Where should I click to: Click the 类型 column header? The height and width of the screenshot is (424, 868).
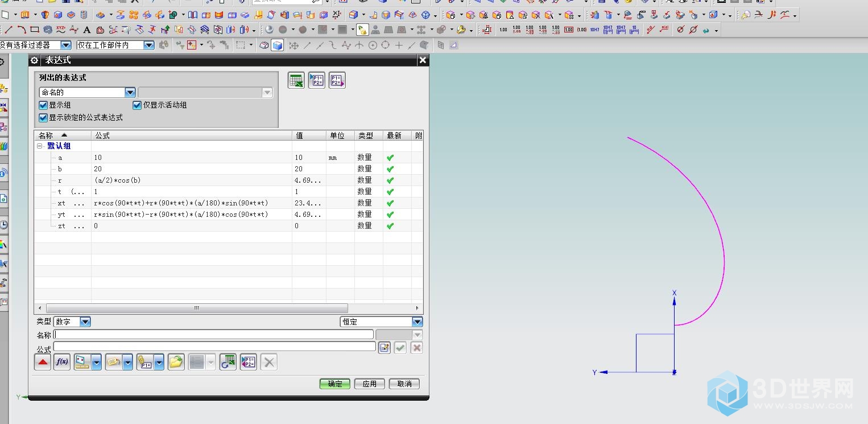[x=369, y=135]
